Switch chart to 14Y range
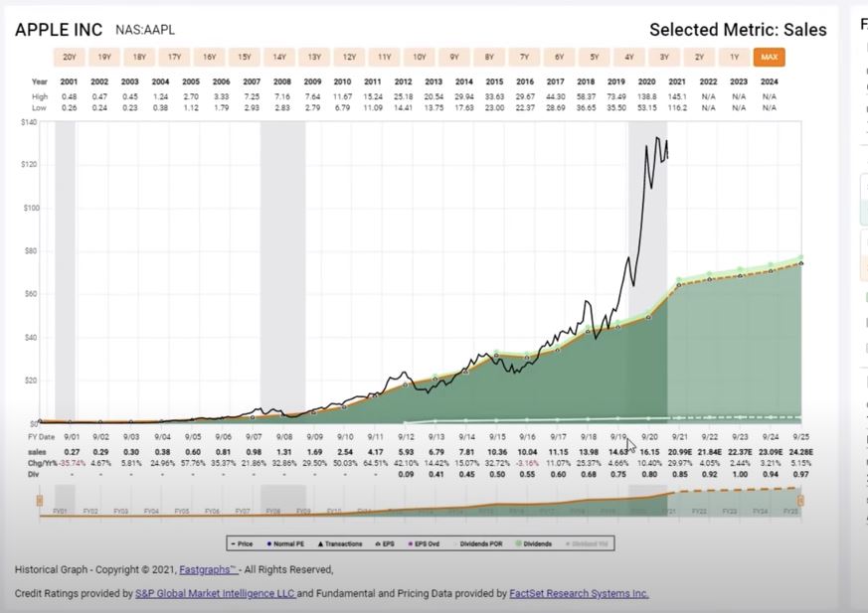868x613 pixels. tap(279, 57)
